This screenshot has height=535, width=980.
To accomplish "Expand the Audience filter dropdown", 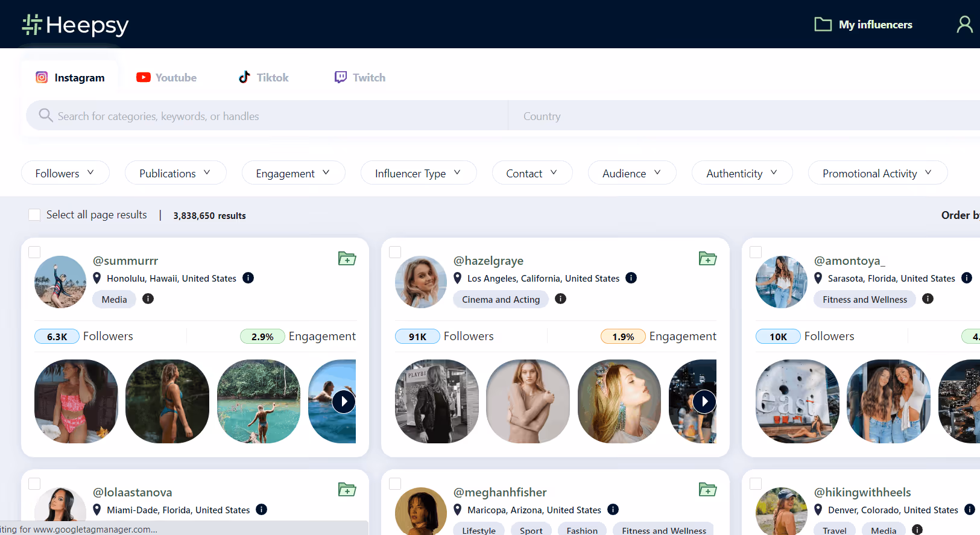I will pos(632,173).
